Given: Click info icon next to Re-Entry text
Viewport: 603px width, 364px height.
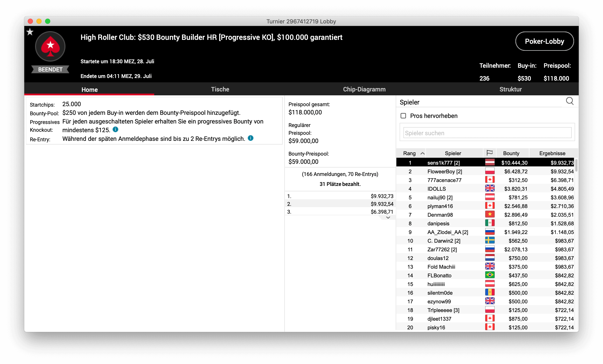Looking at the screenshot, I should (x=251, y=138).
